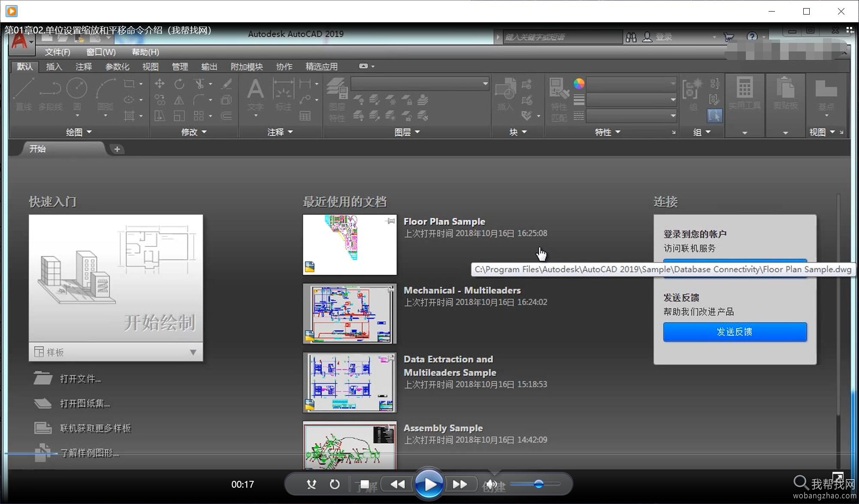Click the Table tool icon

[x=305, y=116]
